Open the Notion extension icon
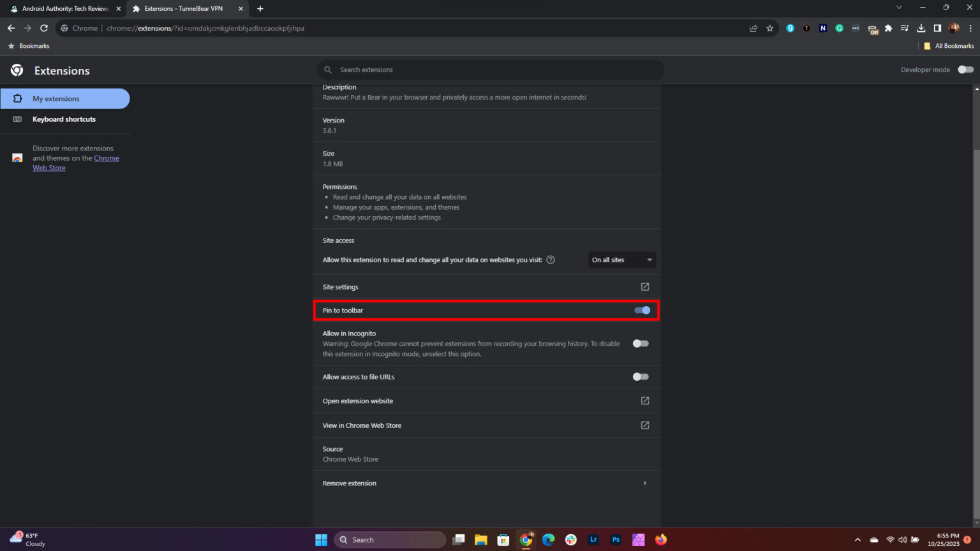Viewport: 980px width, 551px height. [823, 28]
